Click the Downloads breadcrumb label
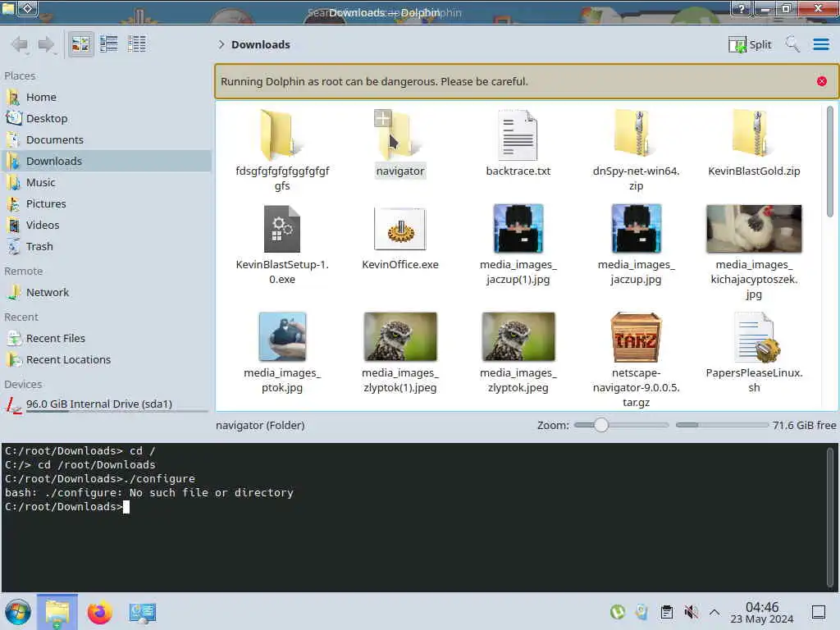840x630 pixels. click(x=260, y=44)
